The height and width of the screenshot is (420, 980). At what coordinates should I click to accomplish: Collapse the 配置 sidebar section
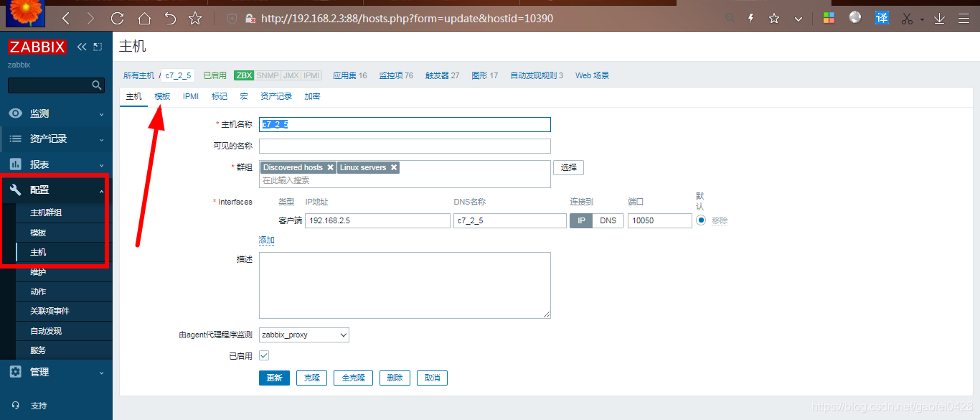56,190
